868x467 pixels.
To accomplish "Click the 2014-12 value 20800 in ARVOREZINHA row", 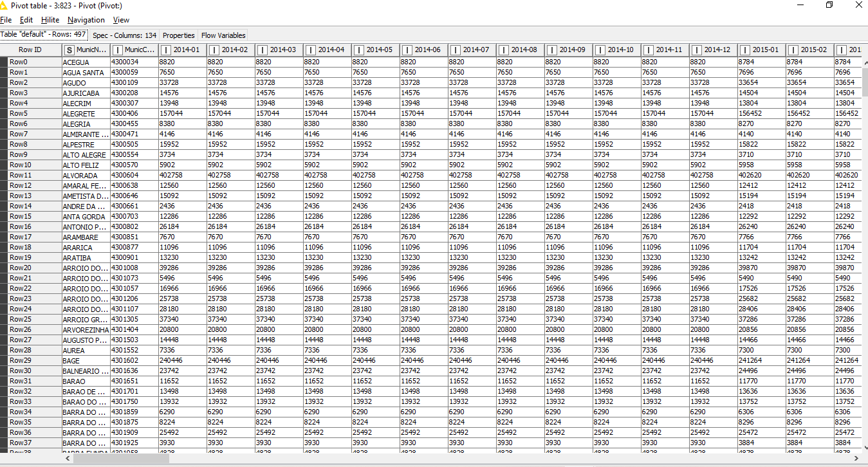I will pyautogui.click(x=713, y=329).
